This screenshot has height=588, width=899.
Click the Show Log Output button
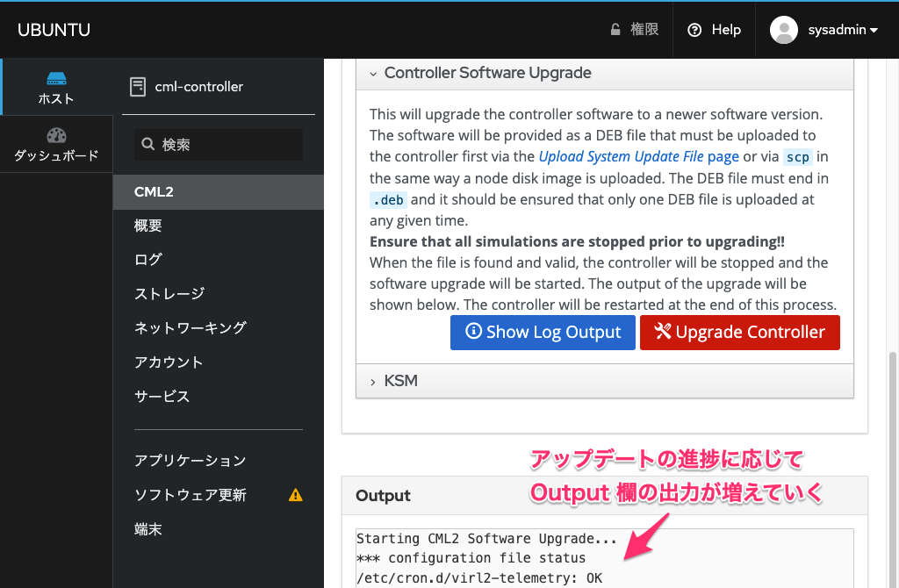click(x=543, y=333)
